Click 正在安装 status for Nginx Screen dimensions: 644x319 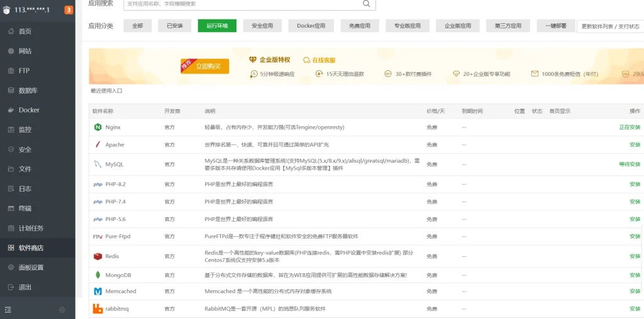pos(630,127)
